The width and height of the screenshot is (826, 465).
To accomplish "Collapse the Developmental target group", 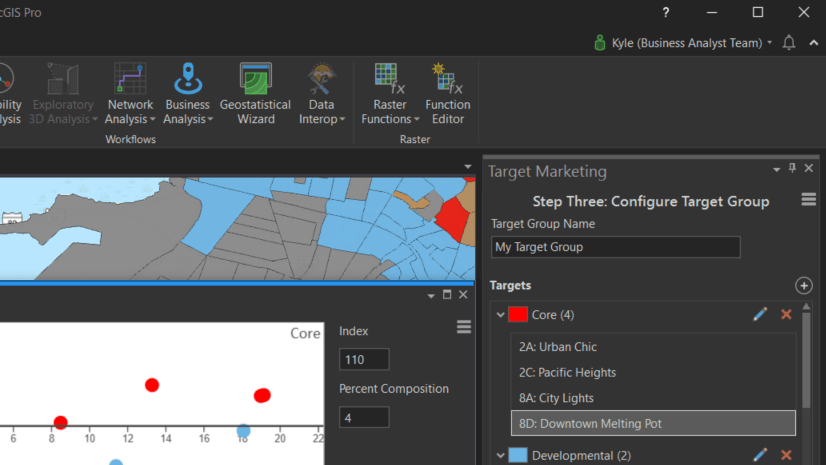I will coord(500,456).
